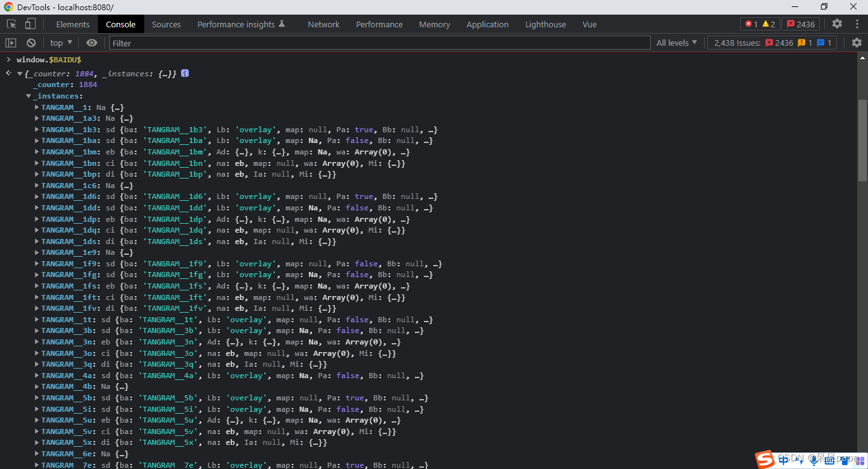Open the top JavaScript context dropdown
868x469 pixels.
tap(62, 43)
